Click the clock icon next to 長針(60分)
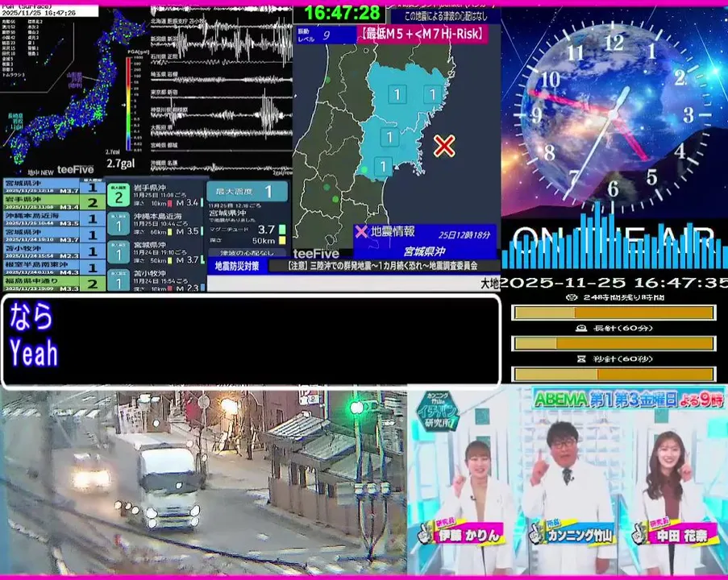The image size is (728, 580). 581,328
